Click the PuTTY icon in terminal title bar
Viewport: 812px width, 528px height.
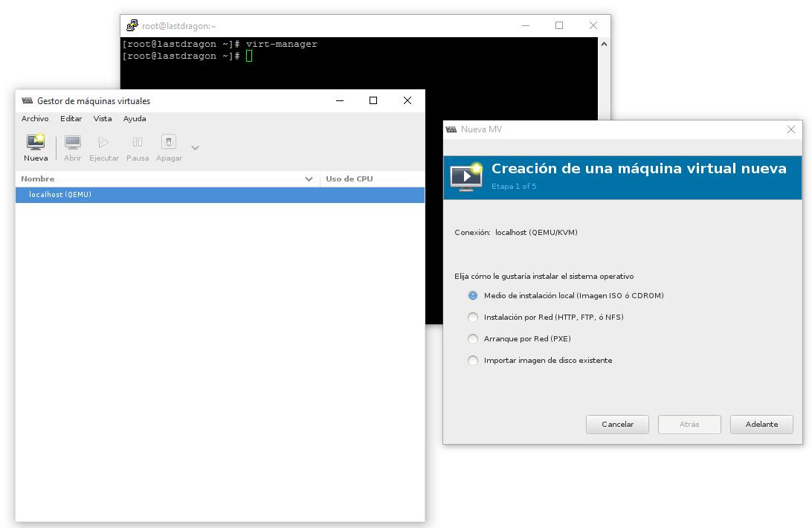[x=132, y=25]
